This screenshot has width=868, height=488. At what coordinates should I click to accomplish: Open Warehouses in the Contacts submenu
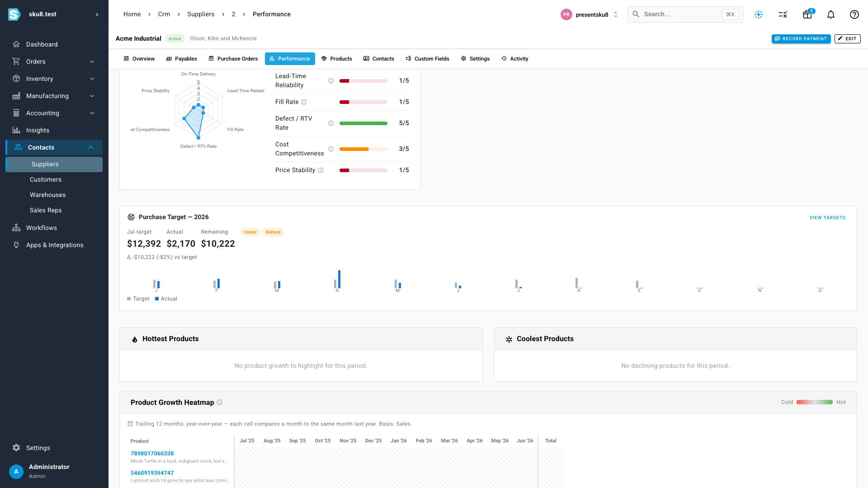pos(54,195)
